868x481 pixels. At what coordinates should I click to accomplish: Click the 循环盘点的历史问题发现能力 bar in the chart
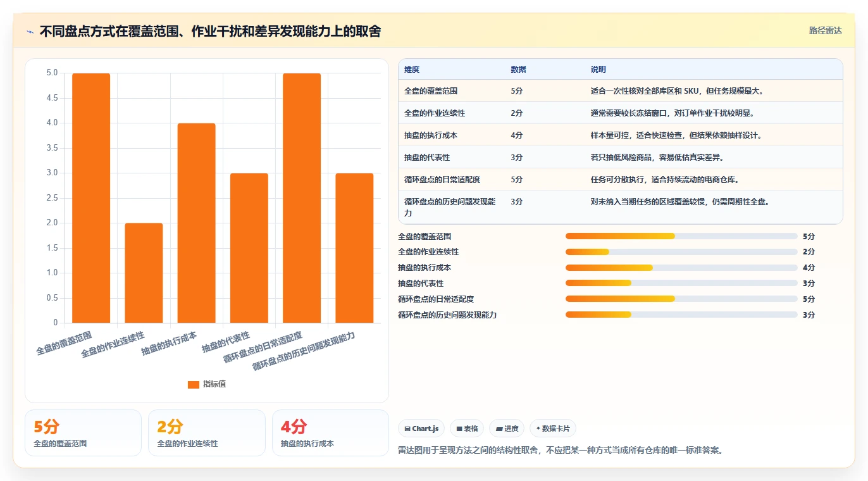pyautogui.click(x=354, y=248)
